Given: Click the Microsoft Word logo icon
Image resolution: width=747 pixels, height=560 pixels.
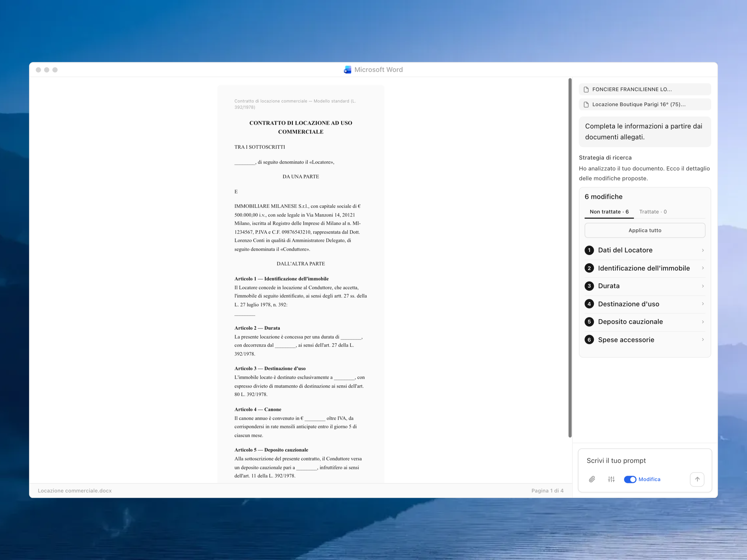Looking at the screenshot, I should (347, 70).
